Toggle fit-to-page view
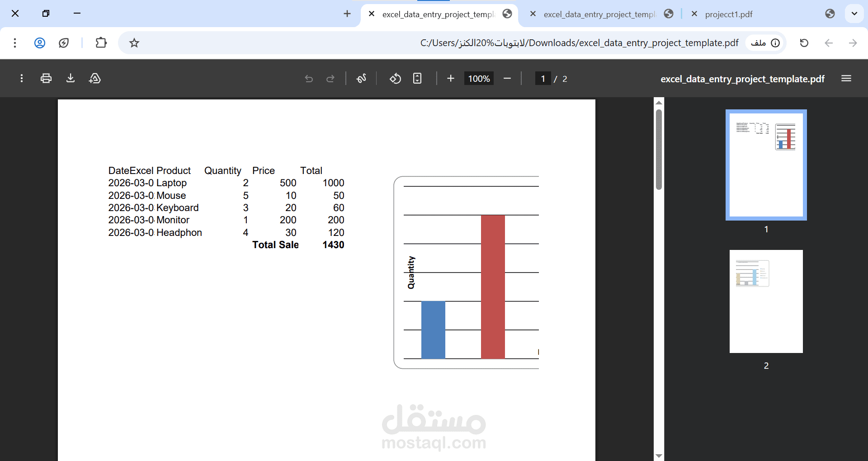 point(417,79)
